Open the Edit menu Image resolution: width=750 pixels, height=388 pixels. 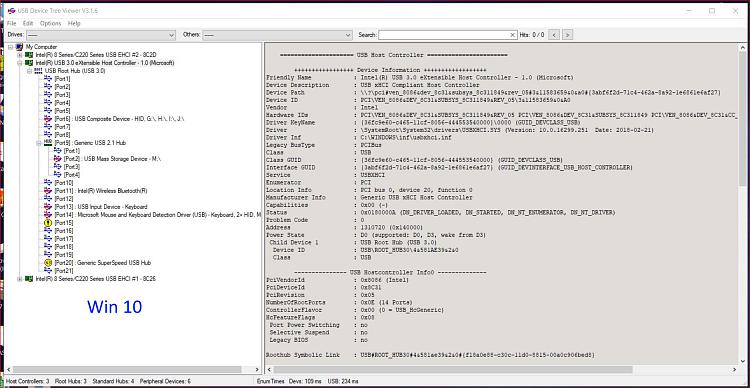pos(28,23)
